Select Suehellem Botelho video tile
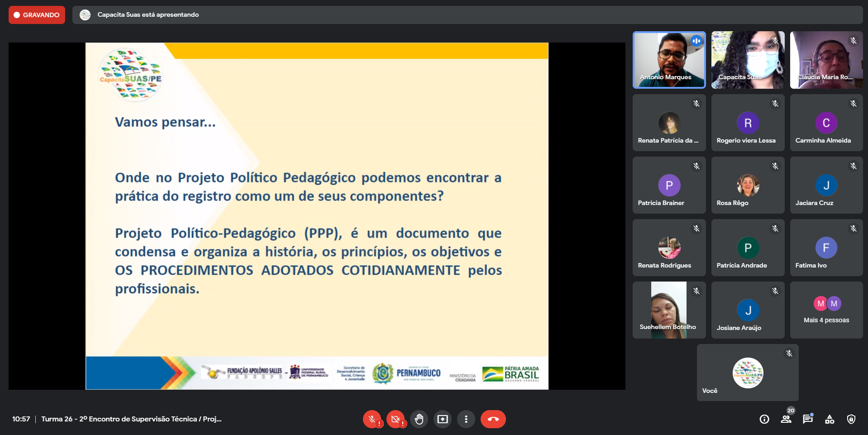Screen dimensions: 868x435 669,310
